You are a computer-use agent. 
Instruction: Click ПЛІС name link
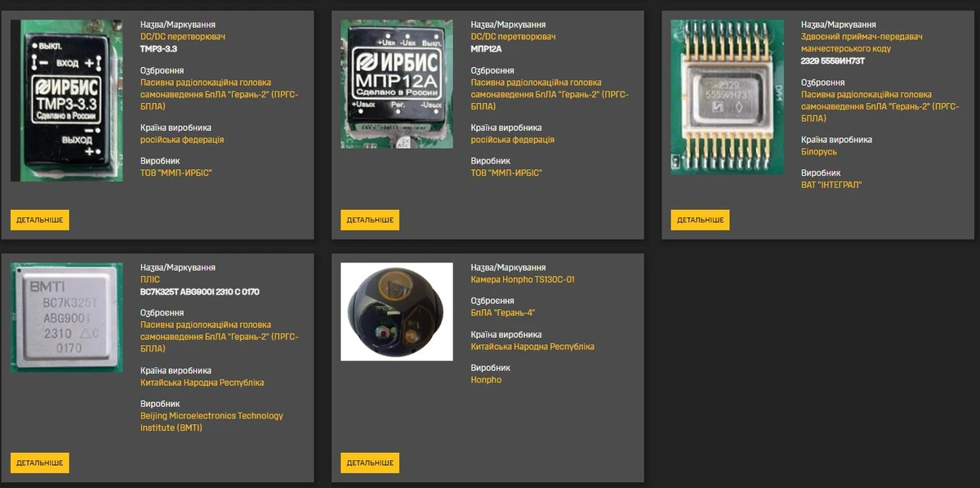pos(150,280)
